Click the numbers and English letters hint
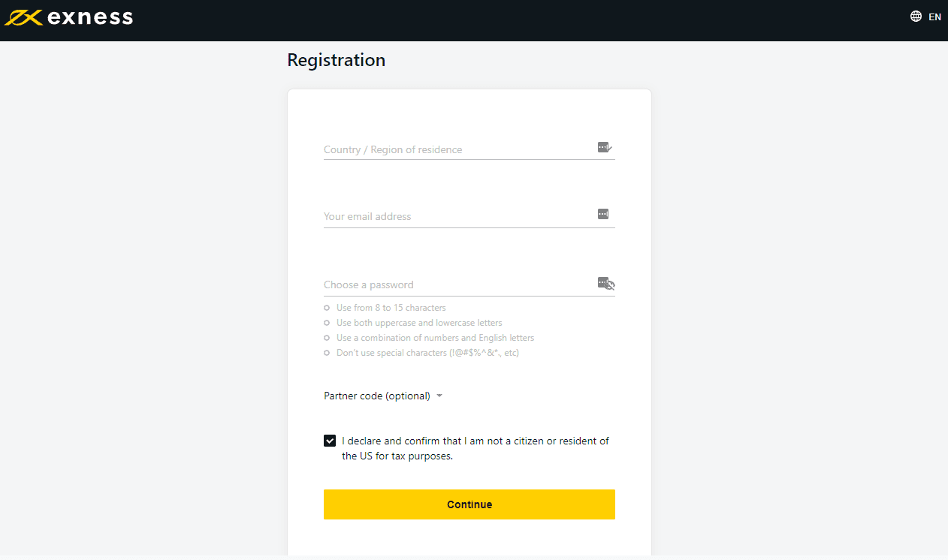The height and width of the screenshot is (560, 948). click(435, 338)
